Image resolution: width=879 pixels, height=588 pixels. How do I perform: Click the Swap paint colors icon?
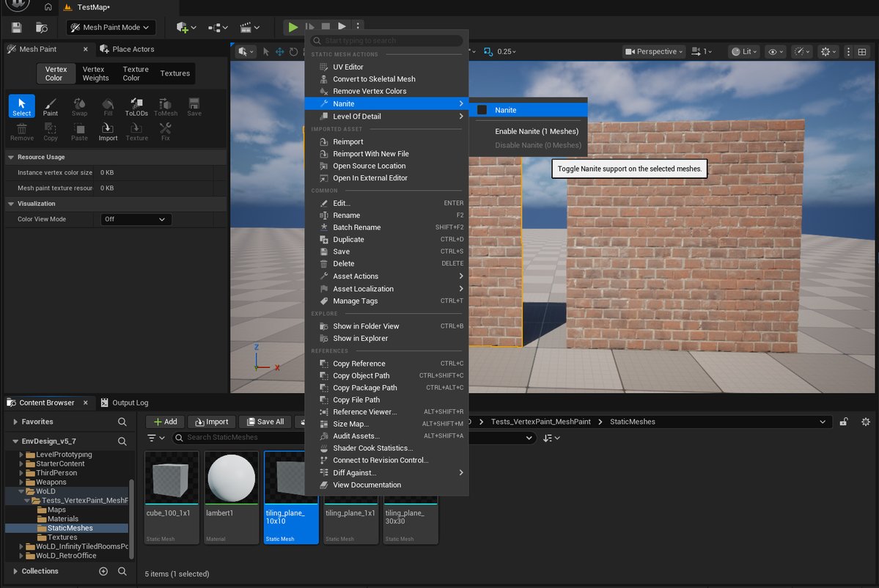[79, 108]
